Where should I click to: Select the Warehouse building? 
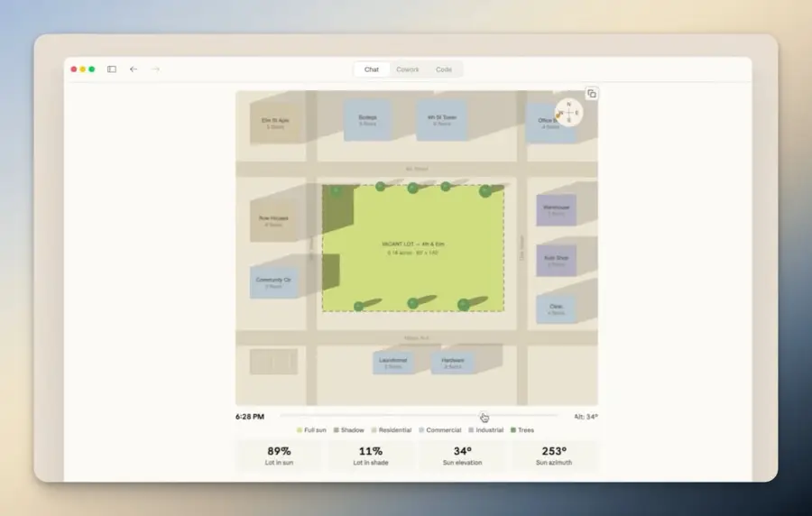click(x=556, y=209)
